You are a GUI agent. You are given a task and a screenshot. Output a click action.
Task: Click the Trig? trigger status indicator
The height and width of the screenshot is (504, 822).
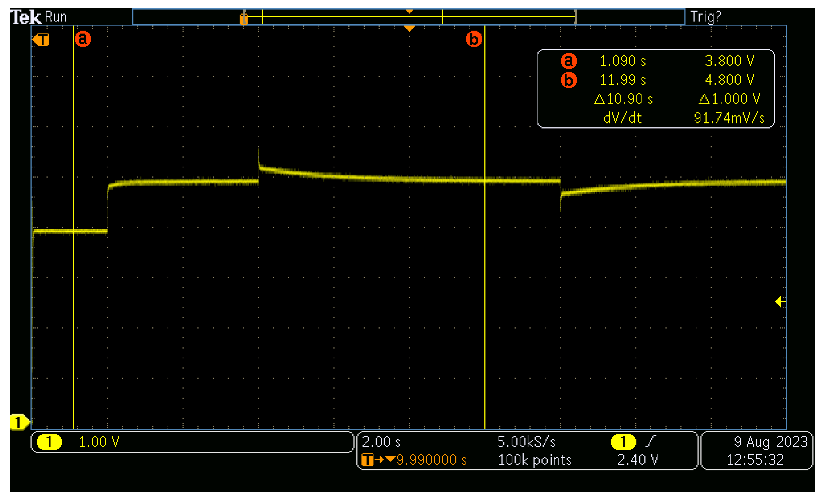click(x=705, y=17)
